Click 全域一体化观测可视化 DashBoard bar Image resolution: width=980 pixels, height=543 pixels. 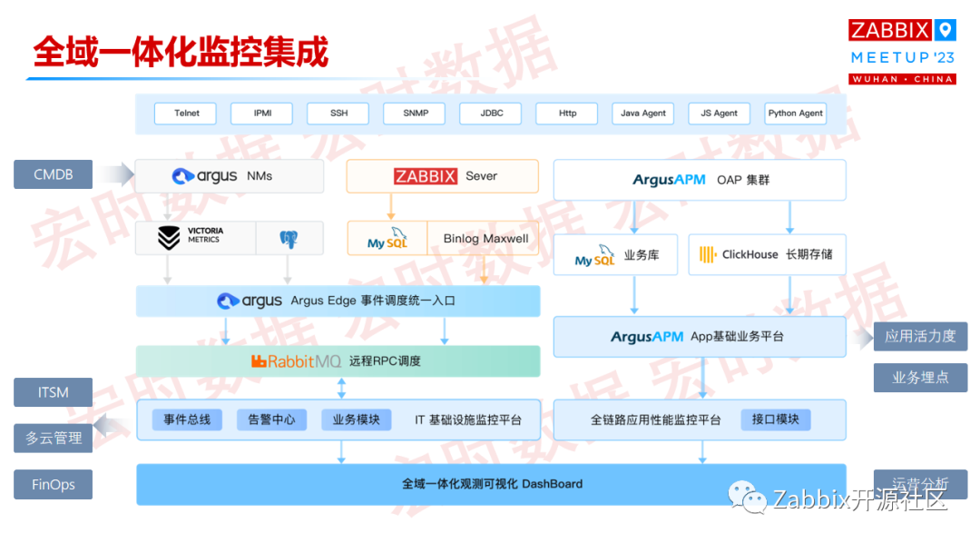point(491,484)
